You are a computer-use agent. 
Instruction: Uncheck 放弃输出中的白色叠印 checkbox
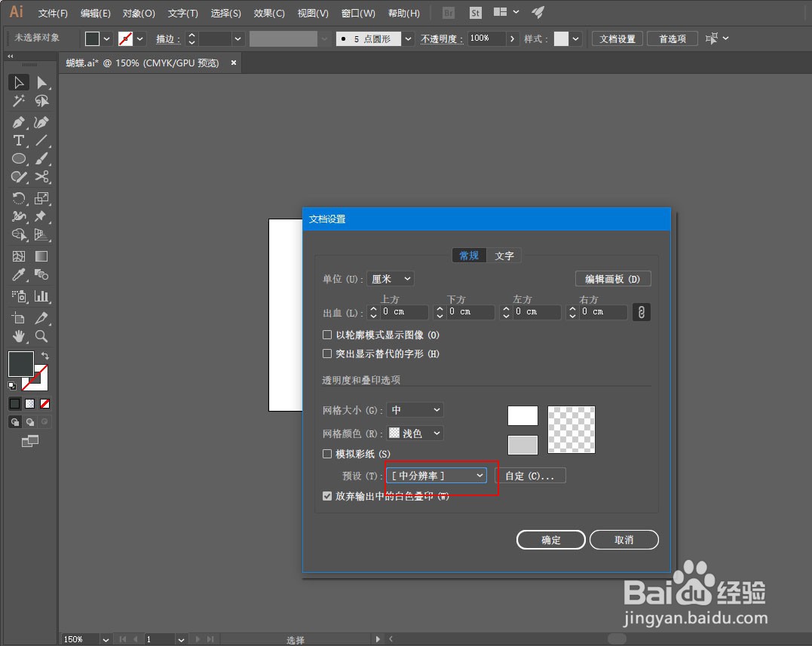click(327, 496)
